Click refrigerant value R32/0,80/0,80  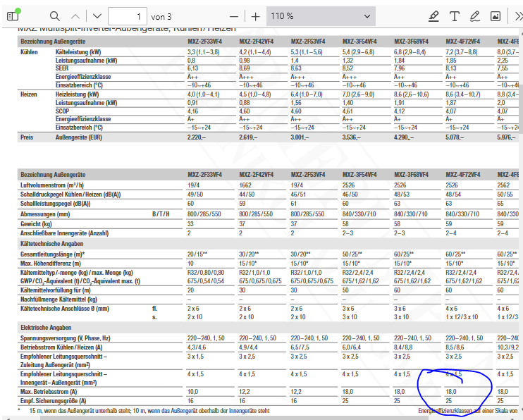tap(206, 273)
